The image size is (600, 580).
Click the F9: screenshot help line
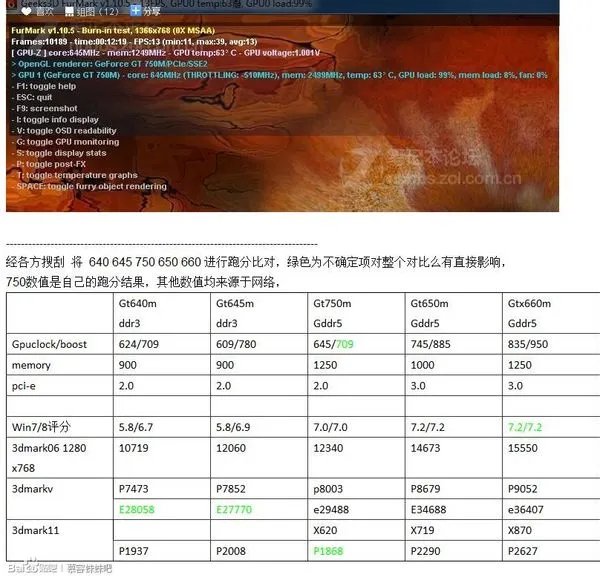(x=44, y=108)
